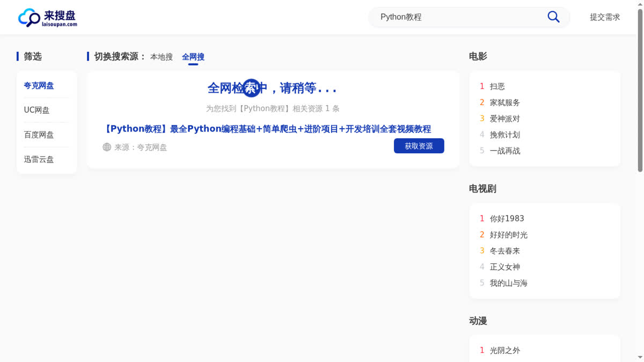This screenshot has width=644, height=362.
Task: Filter results by 夸克网盘
Action: pyautogui.click(x=39, y=86)
